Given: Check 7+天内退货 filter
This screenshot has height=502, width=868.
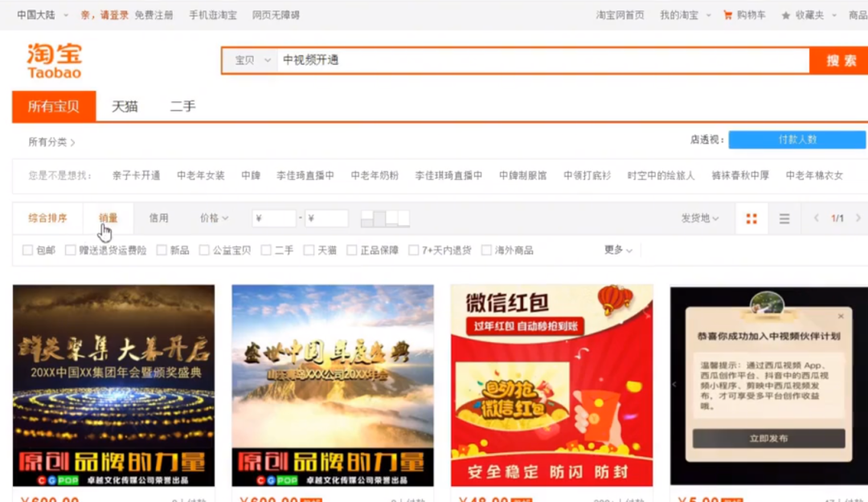Looking at the screenshot, I should click(x=414, y=250).
